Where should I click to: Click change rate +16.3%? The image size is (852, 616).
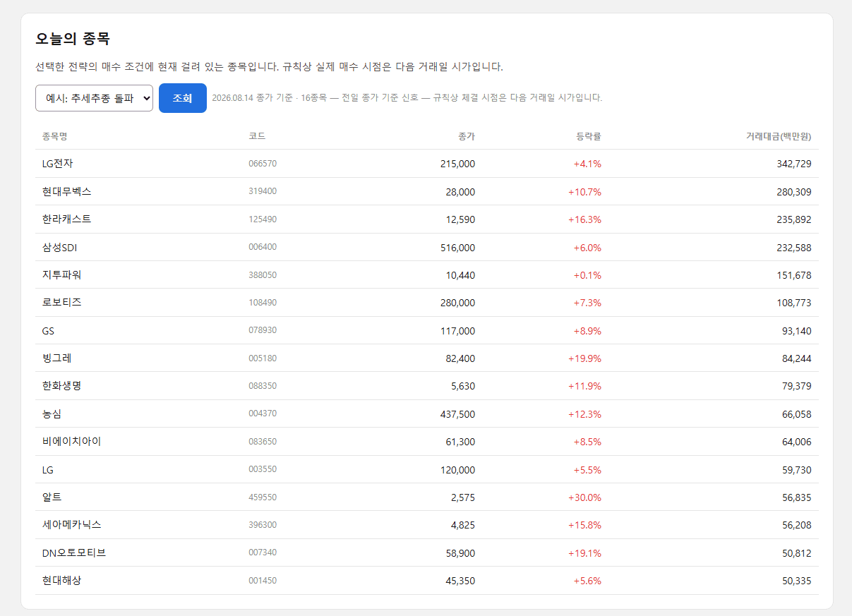[x=584, y=219]
